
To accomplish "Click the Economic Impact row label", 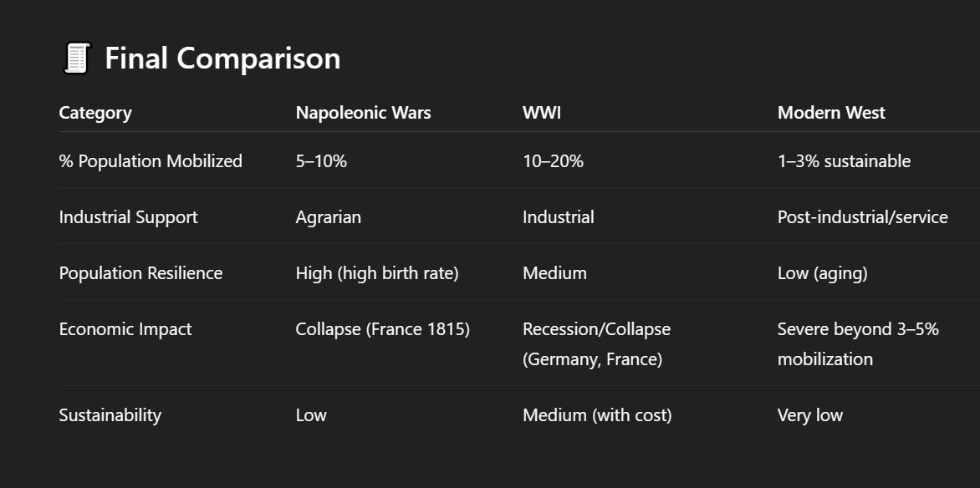I will pos(125,329).
